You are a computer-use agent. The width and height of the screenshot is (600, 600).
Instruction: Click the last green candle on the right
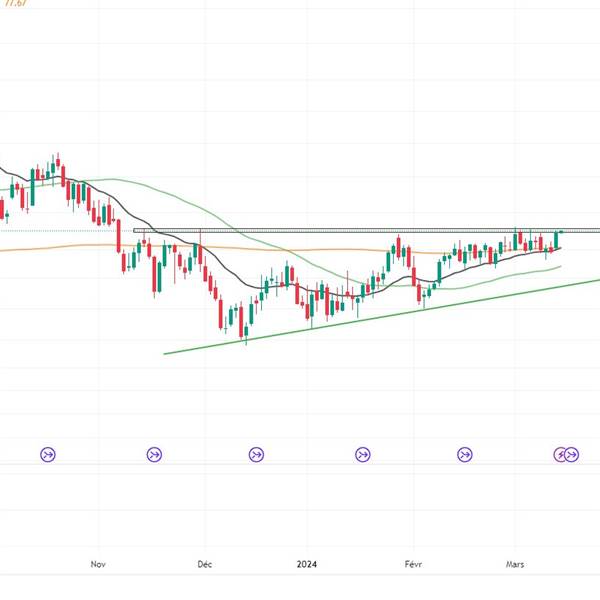tap(557, 239)
